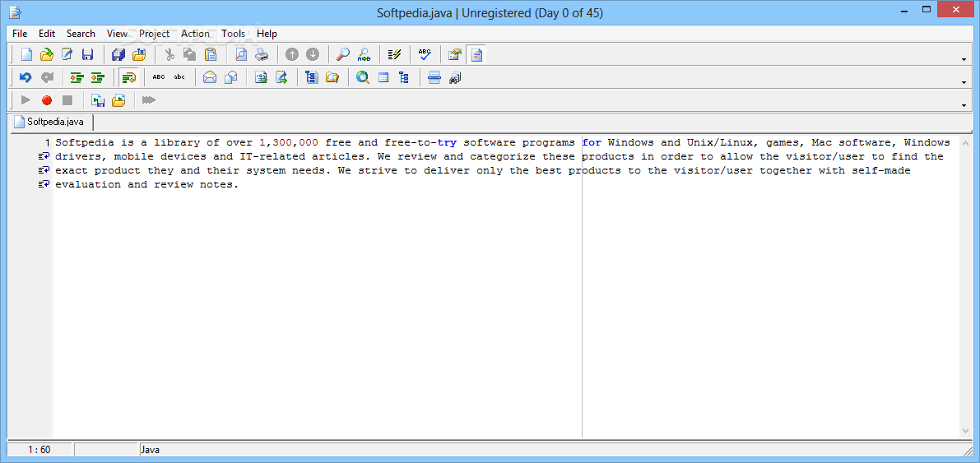Play the recorded macro
Screen dimensions: 980x463
pyautogui.click(x=26, y=100)
